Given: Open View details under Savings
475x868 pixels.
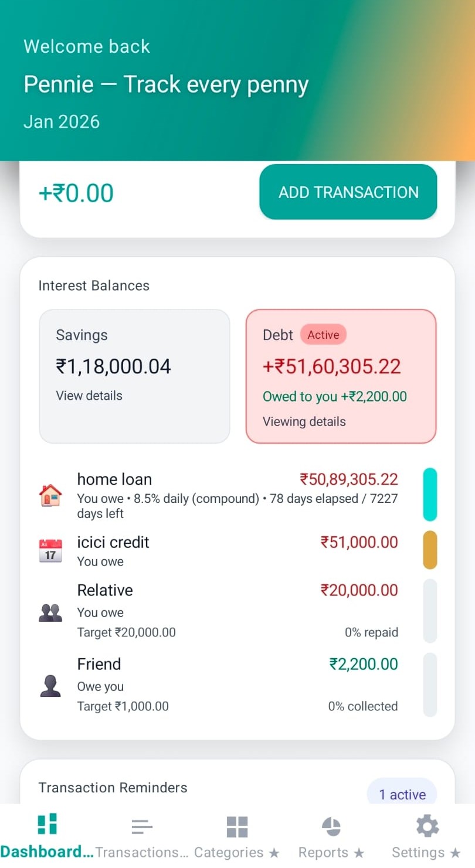Looking at the screenshot, I should tap(89, 395).
